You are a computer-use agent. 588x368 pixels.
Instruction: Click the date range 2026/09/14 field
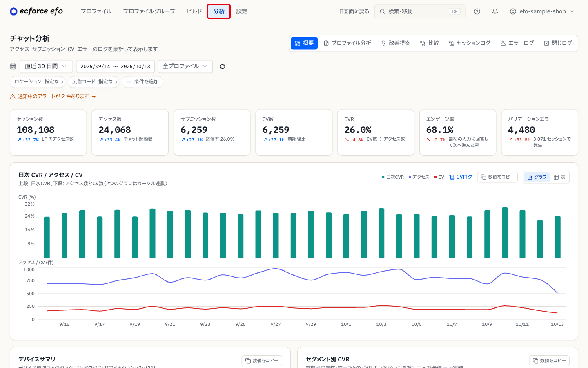(x=115, y=66)
